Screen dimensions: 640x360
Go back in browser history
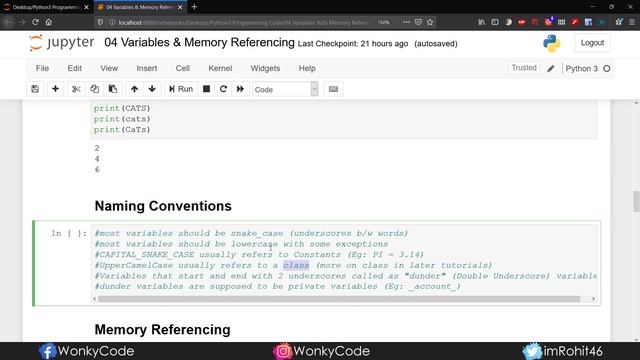9,22
